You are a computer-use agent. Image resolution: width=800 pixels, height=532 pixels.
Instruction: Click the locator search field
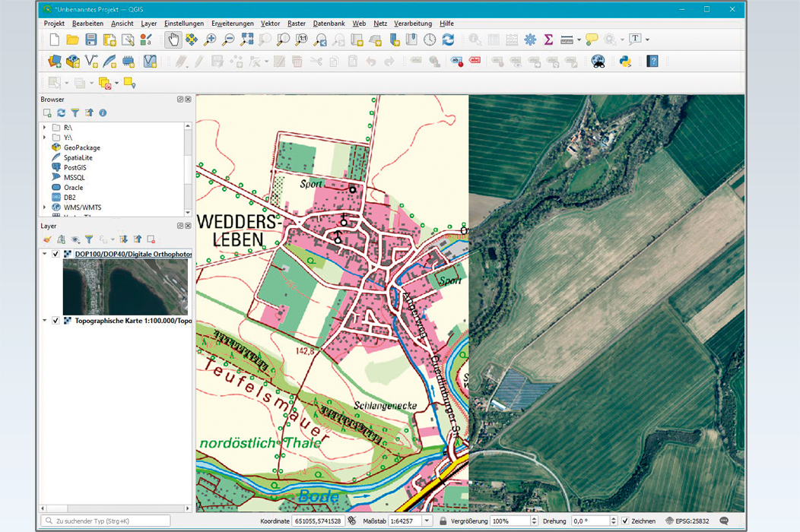106,521
